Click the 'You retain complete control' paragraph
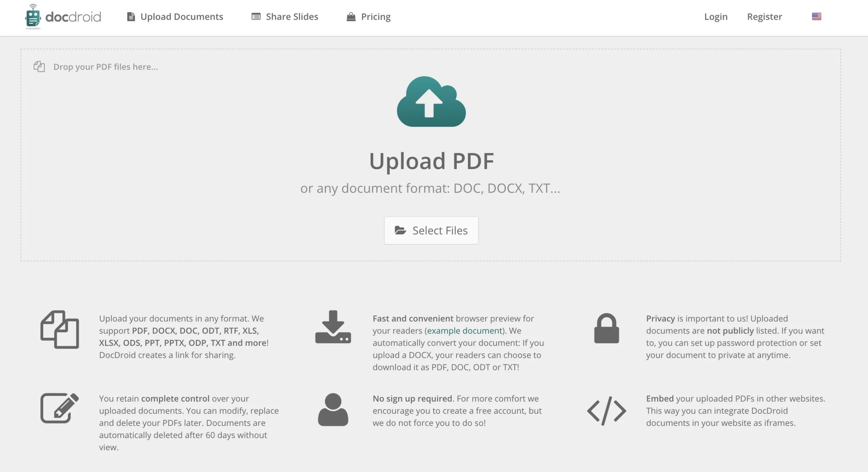Viewport: 868px width, 472px height. click(189, 423)
